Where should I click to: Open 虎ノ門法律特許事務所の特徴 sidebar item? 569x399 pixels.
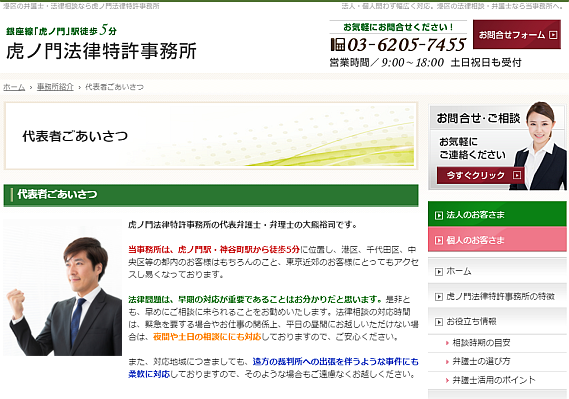point(497,296)
